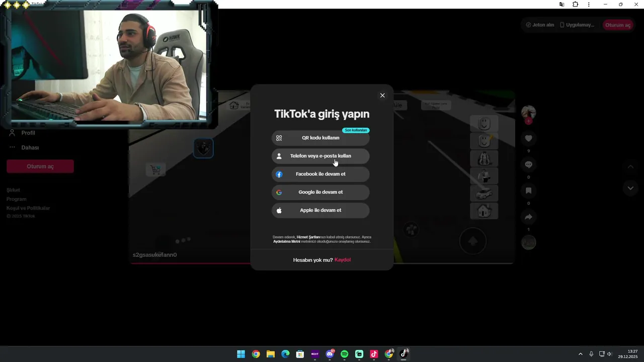Click Oturum aç in top right
Image resolution: width=644 pixels, height=362 pixels.
click(618, 25)
